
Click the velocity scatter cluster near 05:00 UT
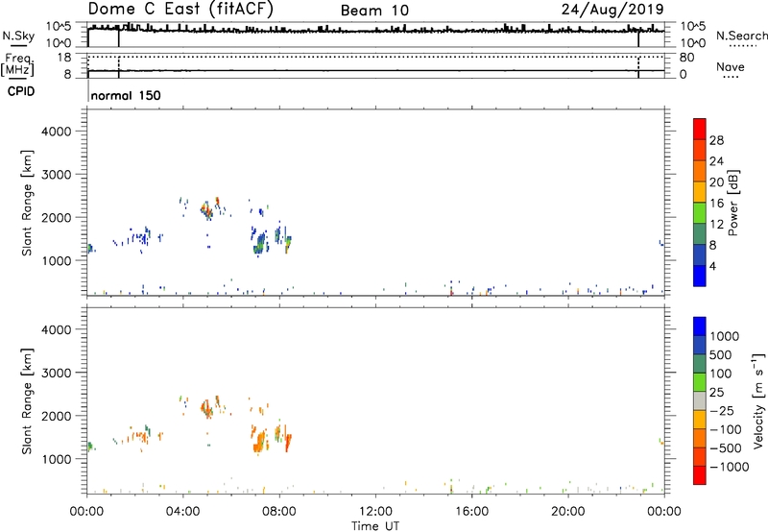point(207,408)
